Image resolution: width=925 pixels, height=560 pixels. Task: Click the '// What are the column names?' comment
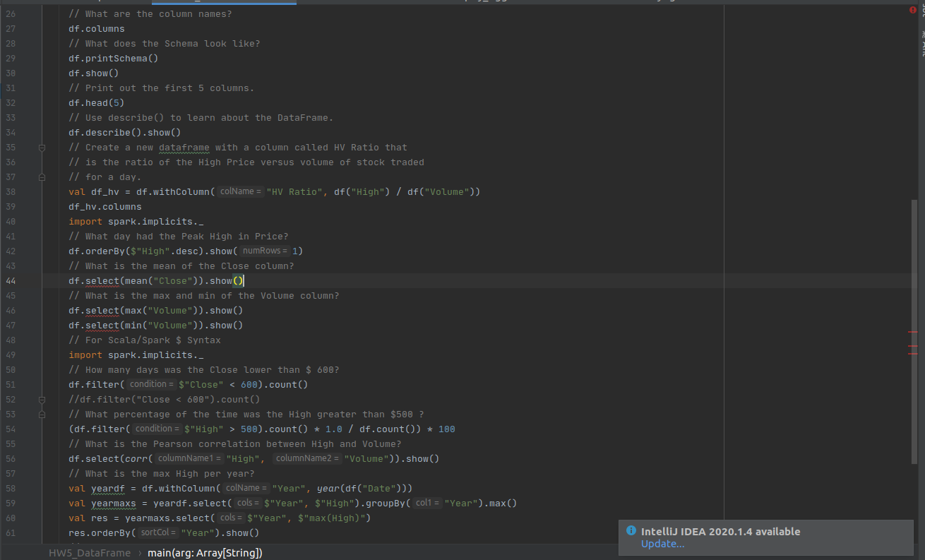150,14
